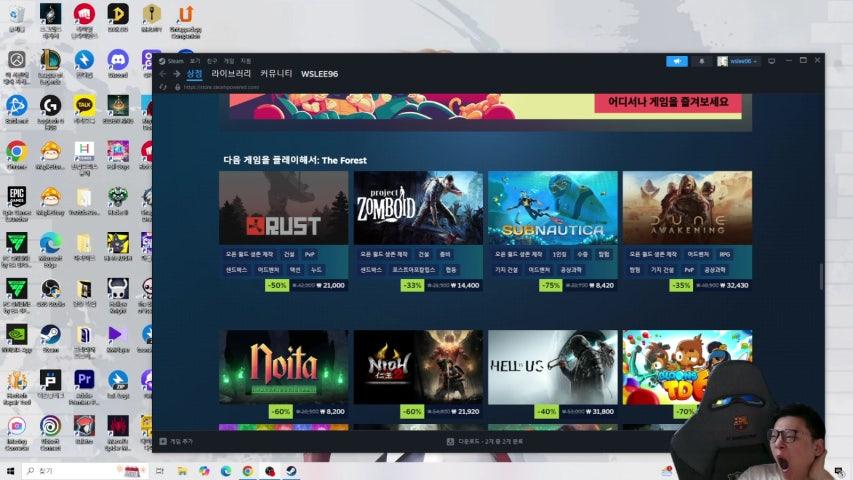Open Microsoft Edge desktop icon
853x480 pixels.
[51, 249]
